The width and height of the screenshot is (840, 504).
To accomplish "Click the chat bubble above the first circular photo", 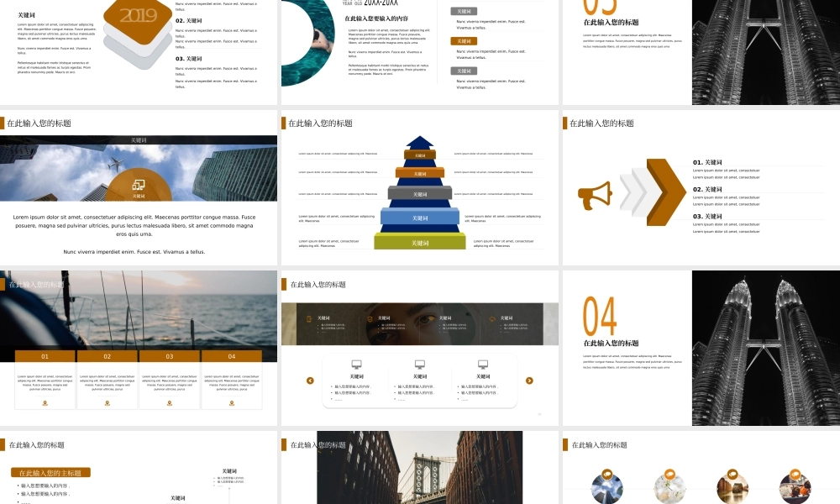I will point(606,475).
